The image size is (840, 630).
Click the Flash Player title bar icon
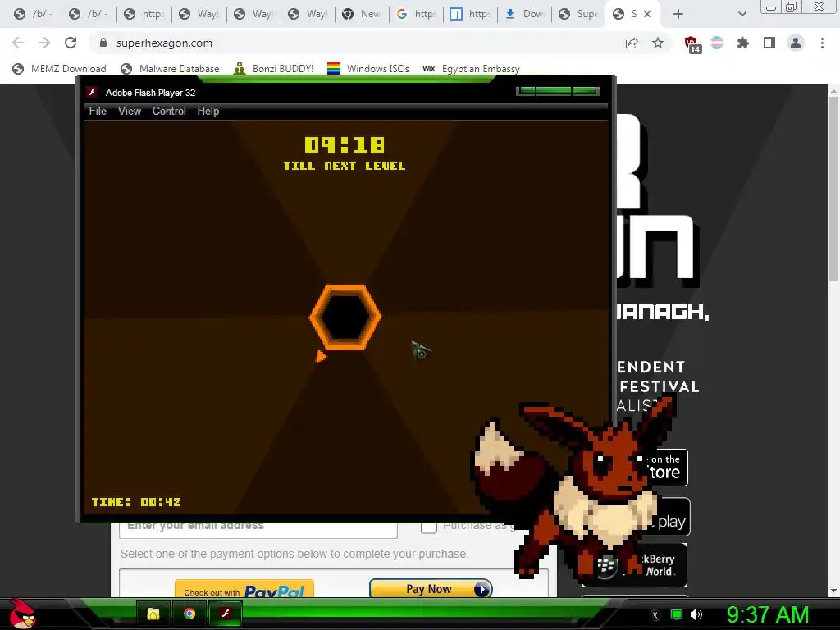click(x=92, y=92)
